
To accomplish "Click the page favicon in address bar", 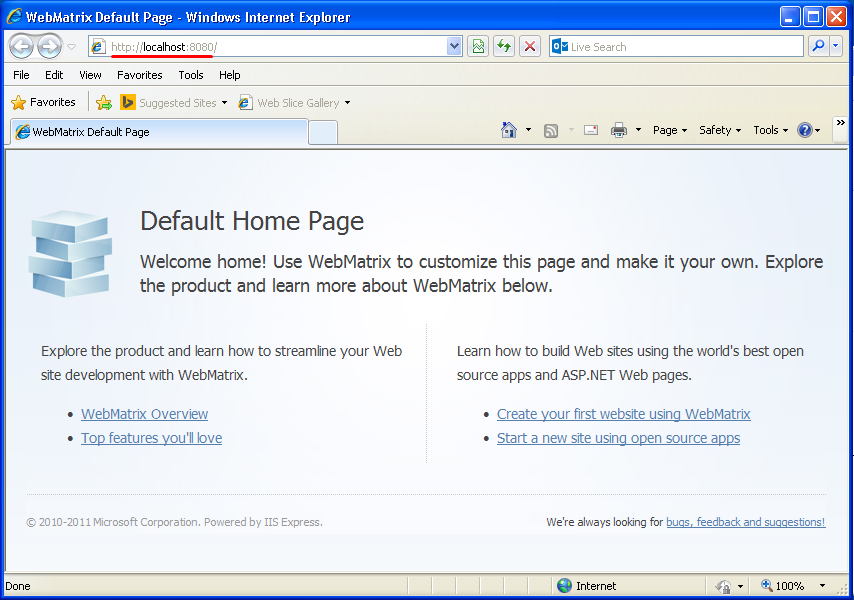I will click(x=98, y=47).
